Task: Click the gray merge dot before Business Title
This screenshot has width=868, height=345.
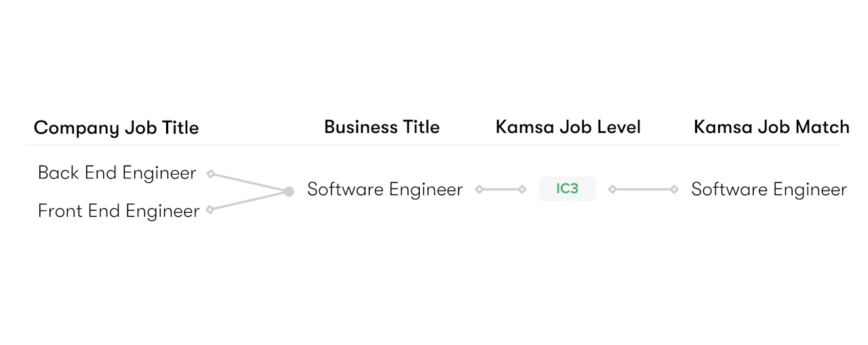Action: click(x=289, y=192)
